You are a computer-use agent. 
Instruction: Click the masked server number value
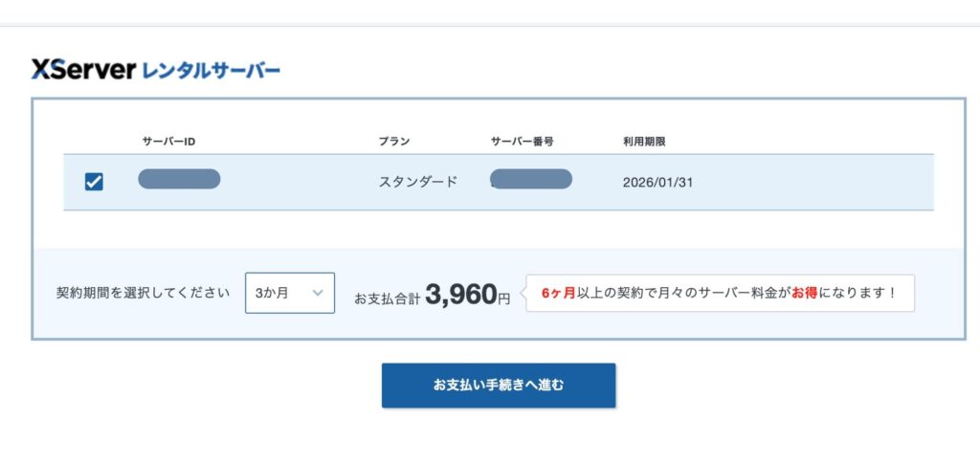click(530, 179)
